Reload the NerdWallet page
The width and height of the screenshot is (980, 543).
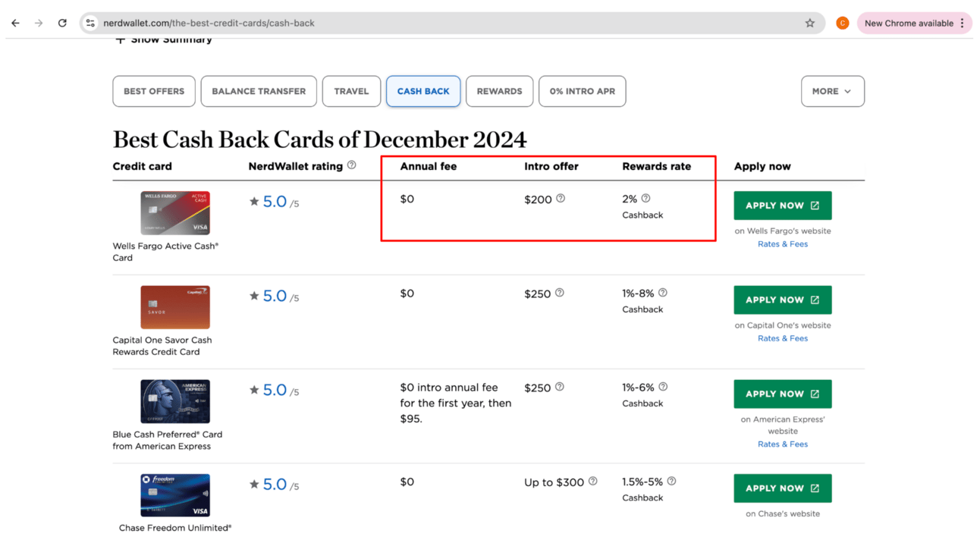point(62,24)
